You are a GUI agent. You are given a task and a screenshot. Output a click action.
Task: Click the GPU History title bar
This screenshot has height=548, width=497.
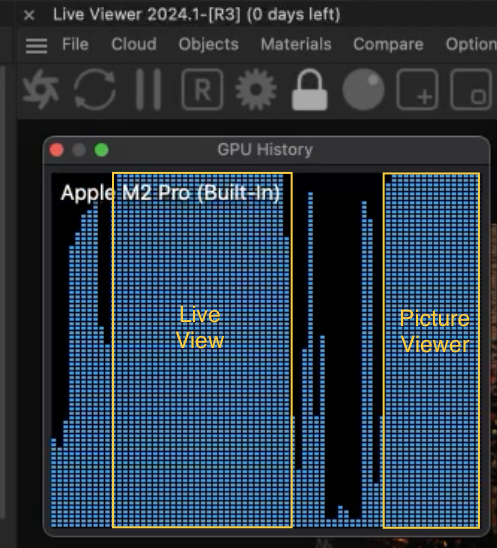point(266,150)
